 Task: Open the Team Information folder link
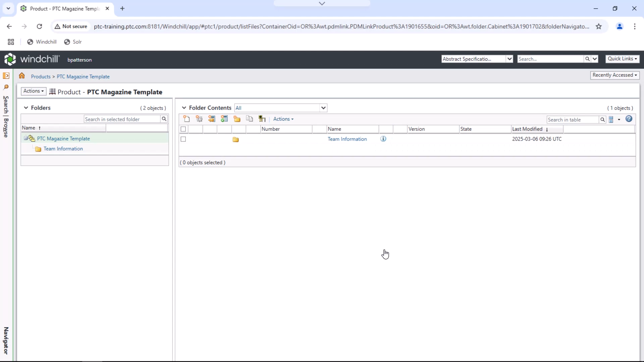pos(347,139)
